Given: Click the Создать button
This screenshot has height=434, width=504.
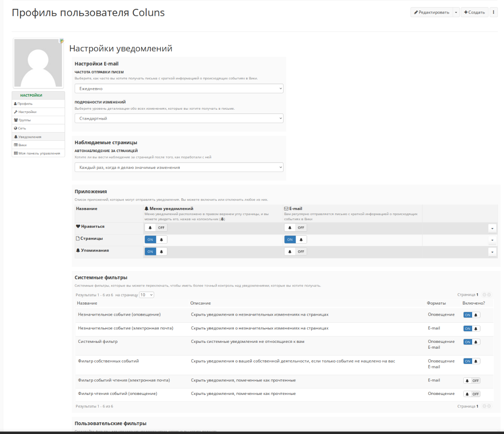Looking at the screenshot, I should coord(474,12).
